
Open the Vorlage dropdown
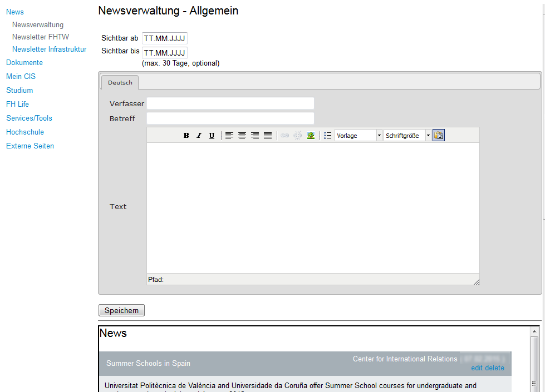coord(359,136)
